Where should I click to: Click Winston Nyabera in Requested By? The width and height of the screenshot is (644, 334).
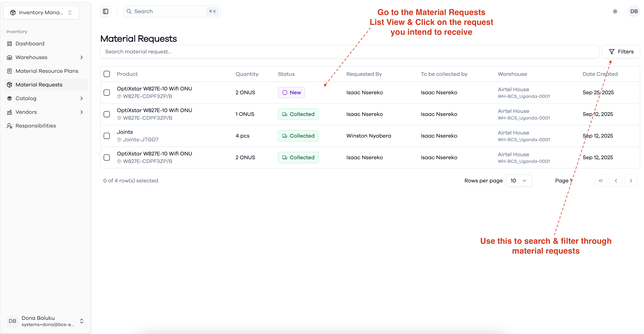369,136
